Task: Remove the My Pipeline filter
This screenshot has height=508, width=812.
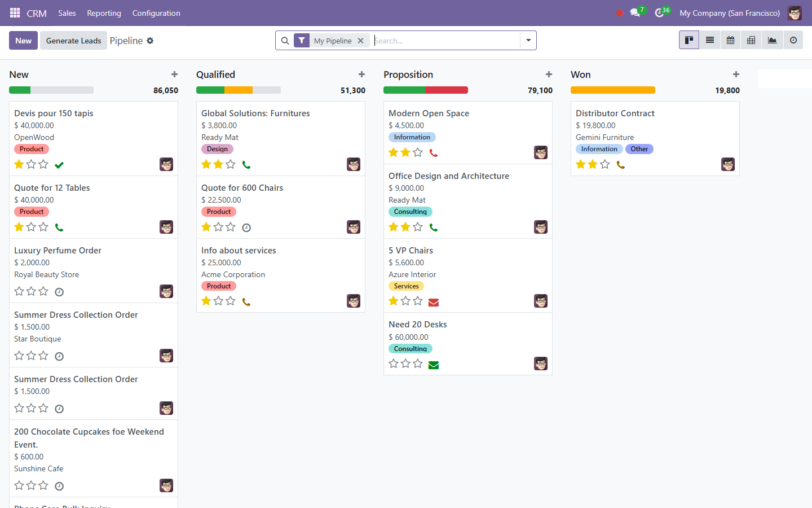Action: click(x=360, y=41)
